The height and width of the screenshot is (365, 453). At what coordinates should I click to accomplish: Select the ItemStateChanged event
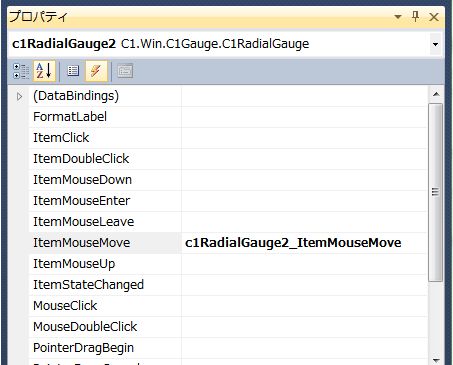click(88, 285)
